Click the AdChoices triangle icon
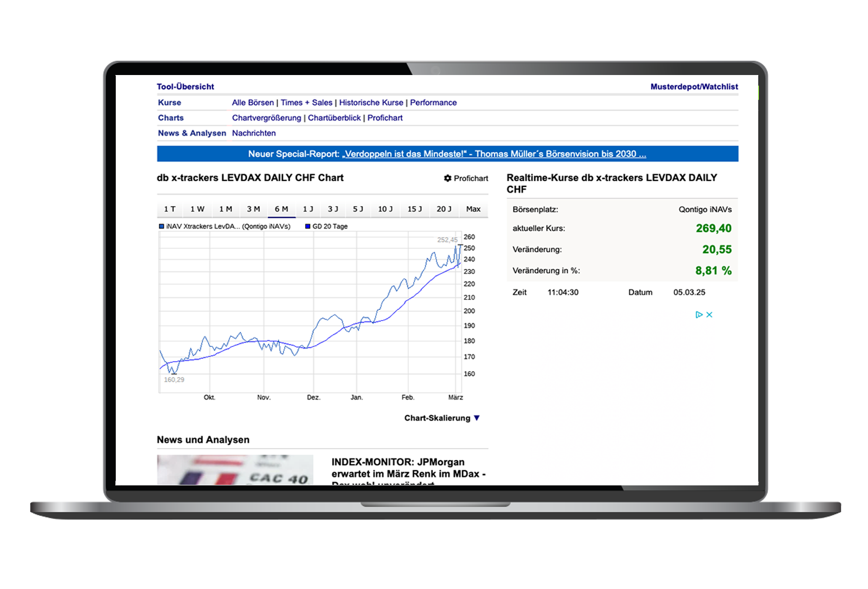 click(x=699, y=315)
